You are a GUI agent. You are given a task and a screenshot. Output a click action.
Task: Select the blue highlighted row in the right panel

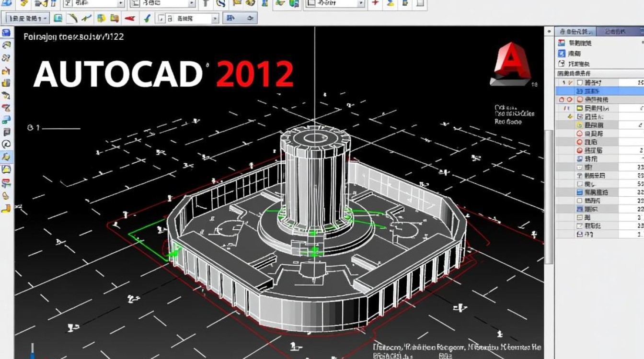[x=599, y=91]
